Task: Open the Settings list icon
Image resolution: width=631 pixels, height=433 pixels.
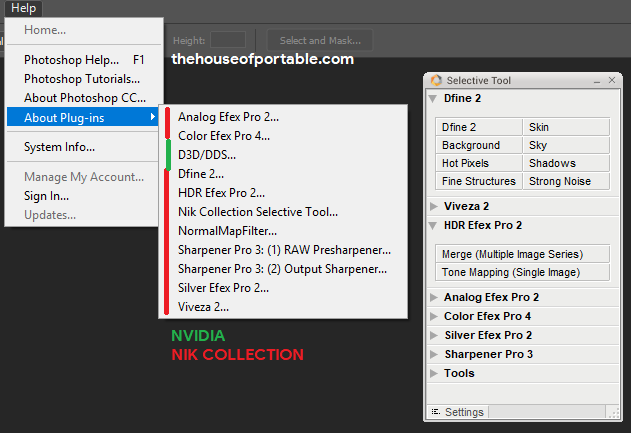Action: (435, 412)
